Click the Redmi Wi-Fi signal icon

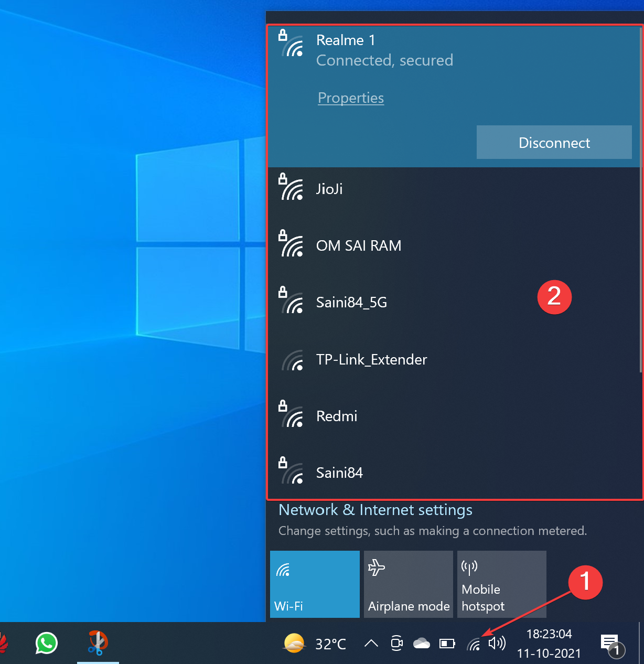291,414
